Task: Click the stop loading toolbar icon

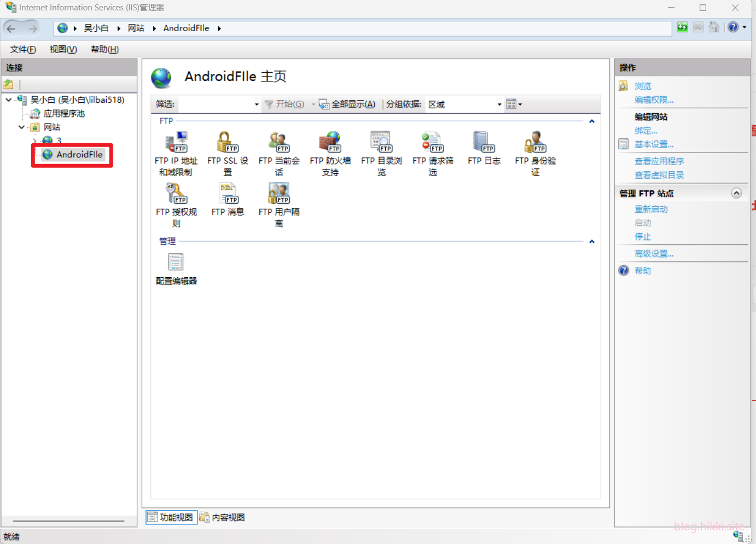Action: (x=698, y=27)
